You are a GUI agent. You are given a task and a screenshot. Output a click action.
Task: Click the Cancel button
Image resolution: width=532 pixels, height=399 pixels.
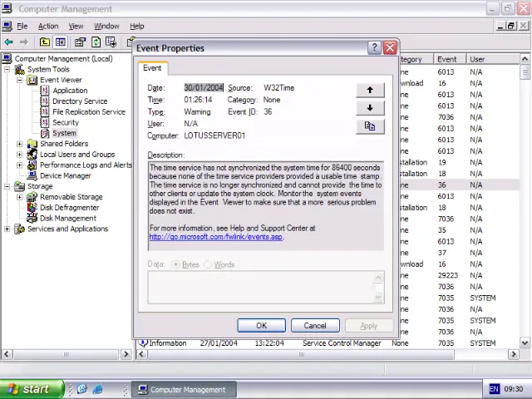tap(315, 325)
